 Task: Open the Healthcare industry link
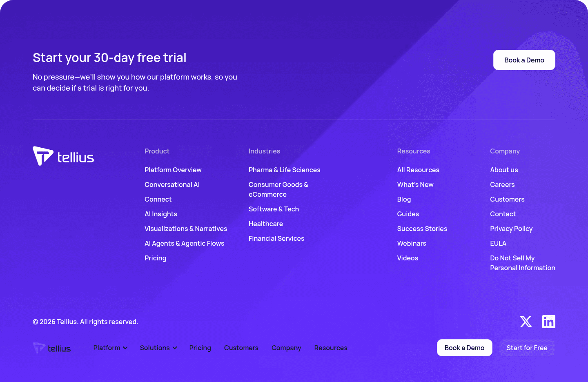pos(266,224)
